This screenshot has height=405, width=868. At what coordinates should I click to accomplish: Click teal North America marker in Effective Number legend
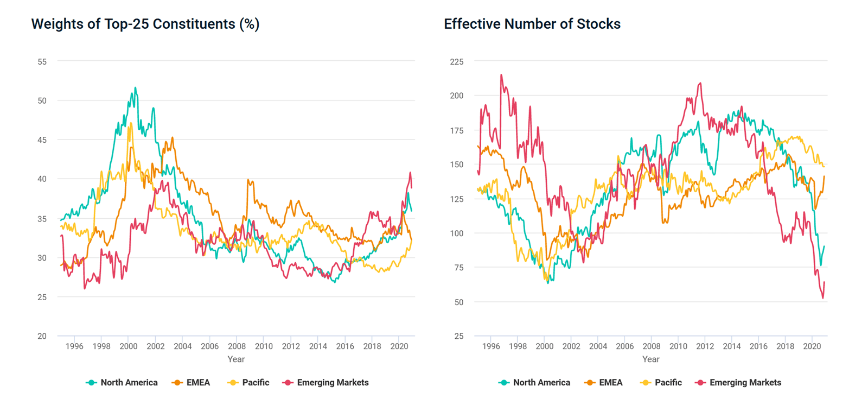(504, 383)
